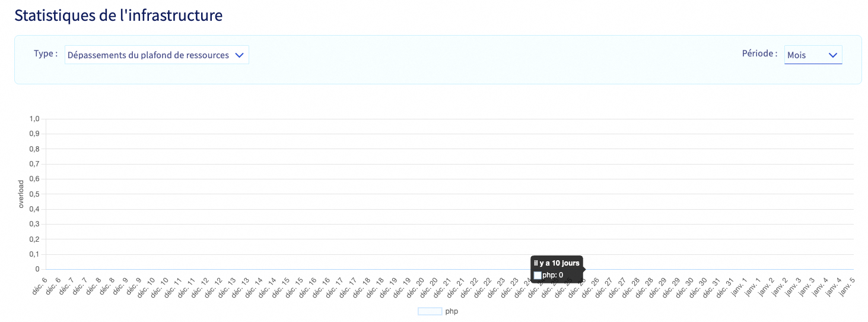Click the 0,9 value on the y-axis
Screen dimensions: 868x322
point(34,134)
